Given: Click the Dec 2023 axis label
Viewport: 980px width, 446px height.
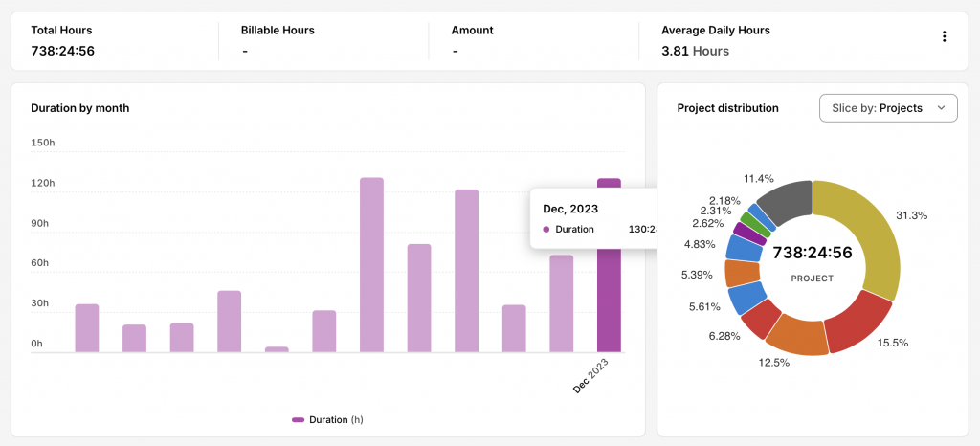Looking at the screenshot, I should 590,375.
